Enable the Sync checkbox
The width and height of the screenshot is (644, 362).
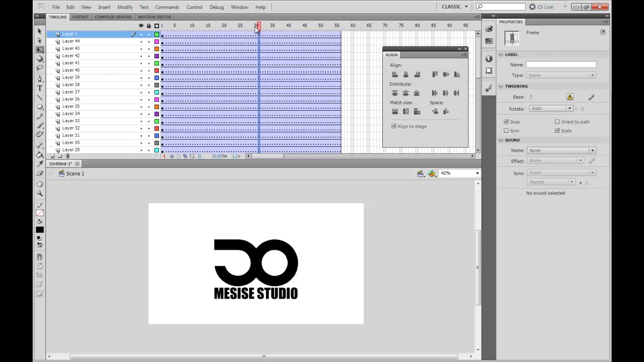(x=506, y=131)
